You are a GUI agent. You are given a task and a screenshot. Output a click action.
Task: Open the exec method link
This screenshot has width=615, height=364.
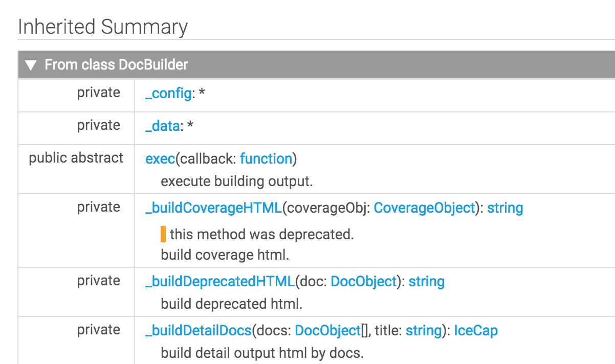pyautogui.click(x=160, y=159)
